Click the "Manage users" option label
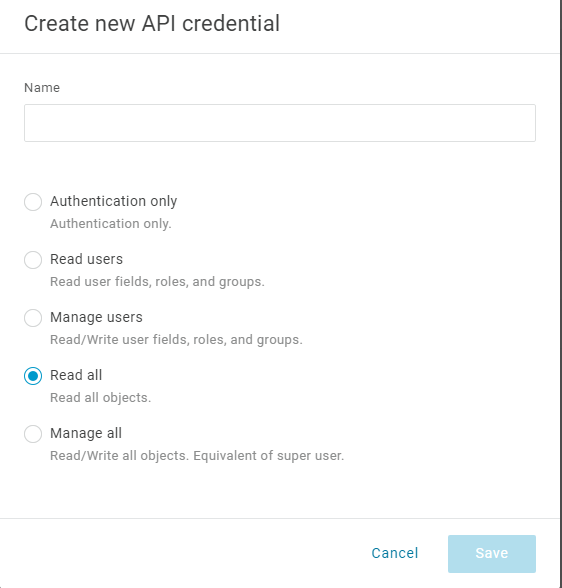562x588 pixels. [x=96, y=317]
